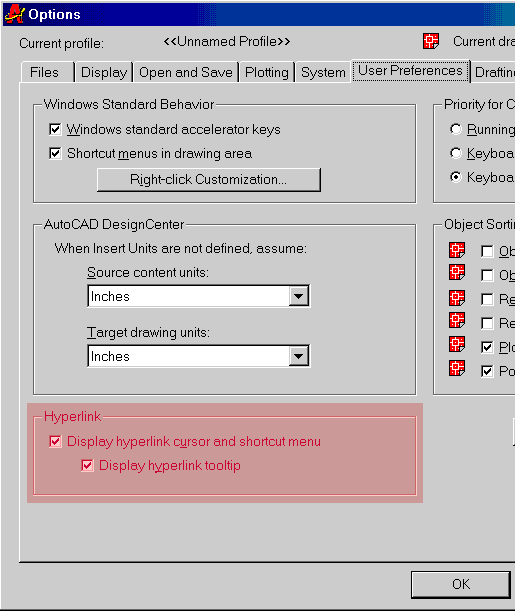
Task: Open the Drafting tab
Action: point(493,72)
